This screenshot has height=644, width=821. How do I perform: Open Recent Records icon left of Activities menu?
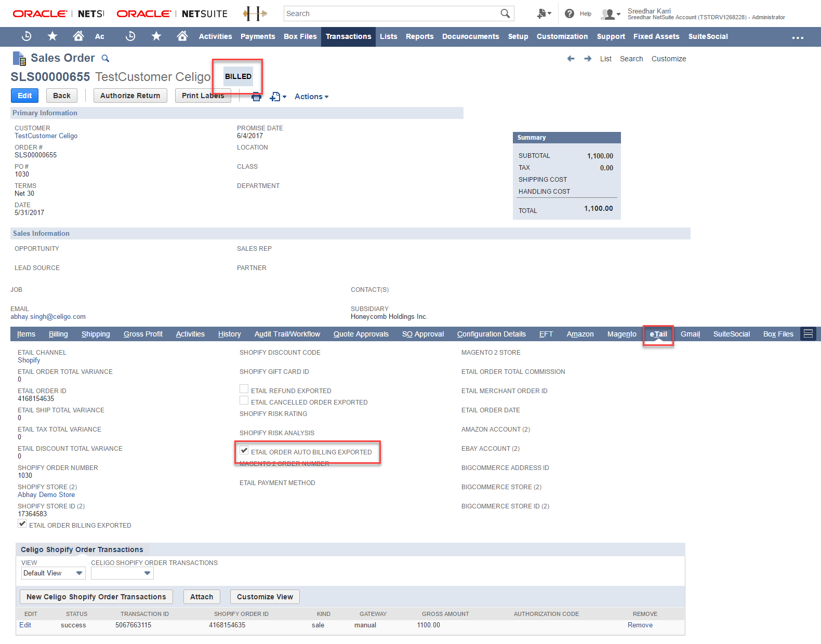click(x=130, y=36)
